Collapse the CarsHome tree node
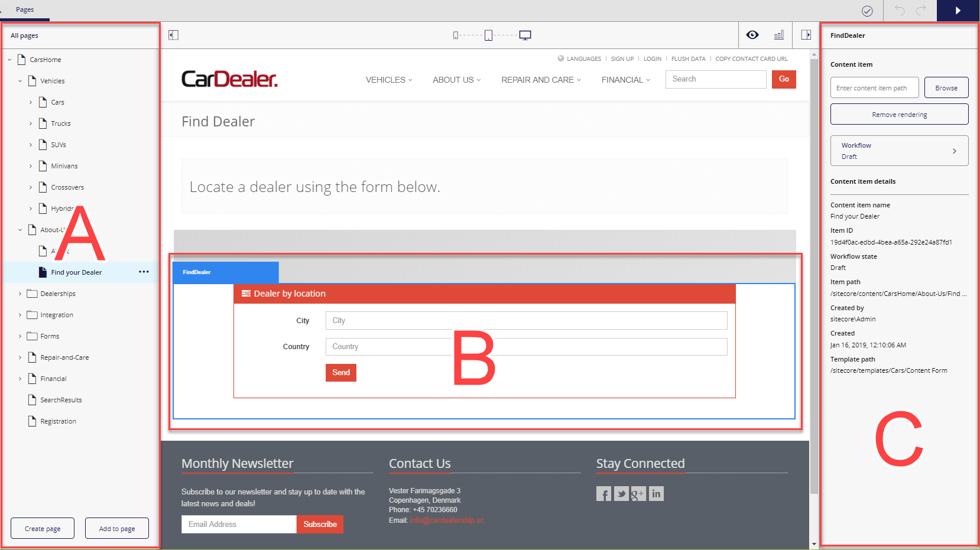Screen dimensions: 980x550 tap(9, 60)
